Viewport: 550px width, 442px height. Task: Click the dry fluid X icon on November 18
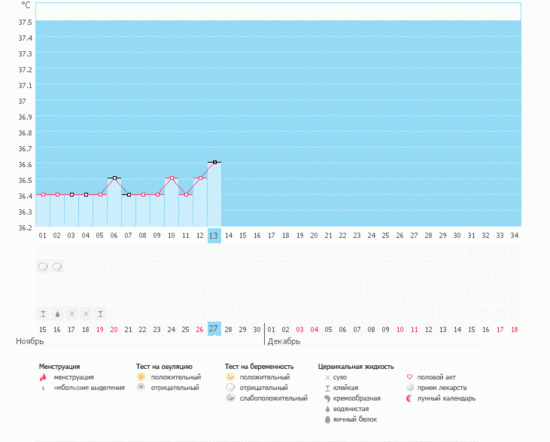click(x=86, y=314)
